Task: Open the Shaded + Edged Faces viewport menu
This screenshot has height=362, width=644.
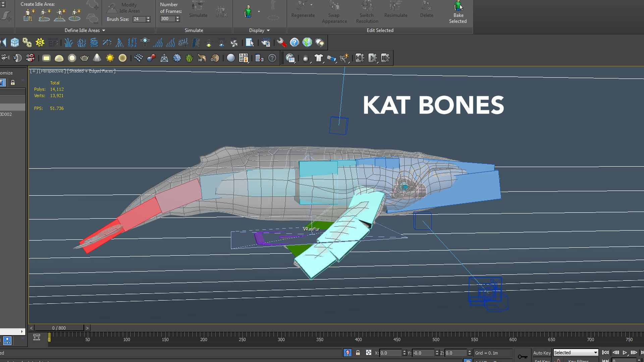Action: click(x=92, y=71)
